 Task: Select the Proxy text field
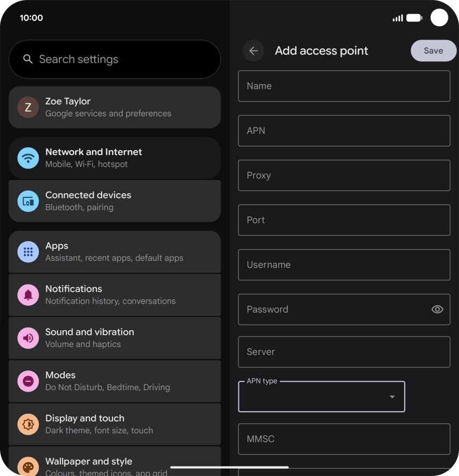pos(344,175)
